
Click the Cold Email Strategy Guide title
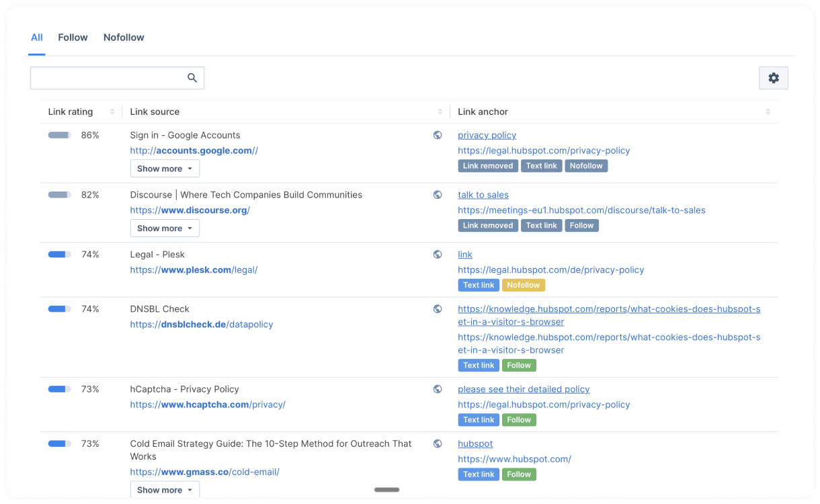pyautogui.click(x=271, y=450)
